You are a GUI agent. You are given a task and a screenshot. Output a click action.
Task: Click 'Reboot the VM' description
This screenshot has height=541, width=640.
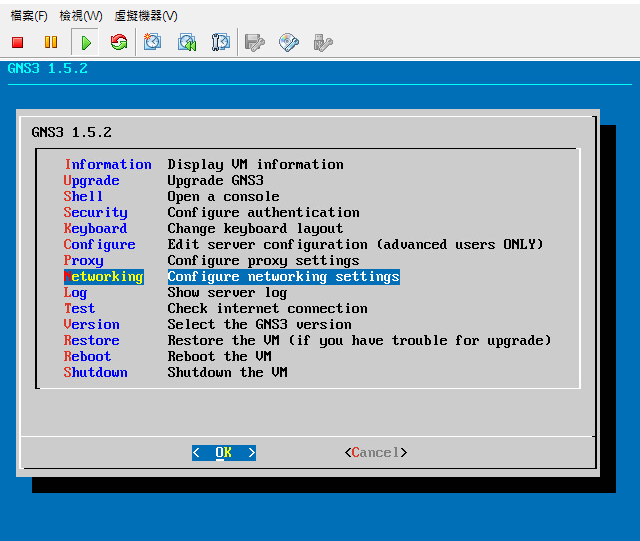click(220, 356)
